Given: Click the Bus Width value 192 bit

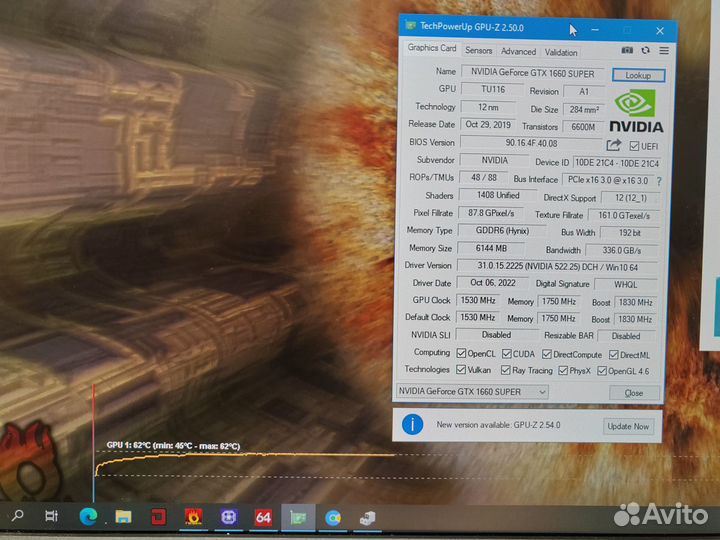Looking at the screenshot, I should pyautogui.click(x=630, y=233).
